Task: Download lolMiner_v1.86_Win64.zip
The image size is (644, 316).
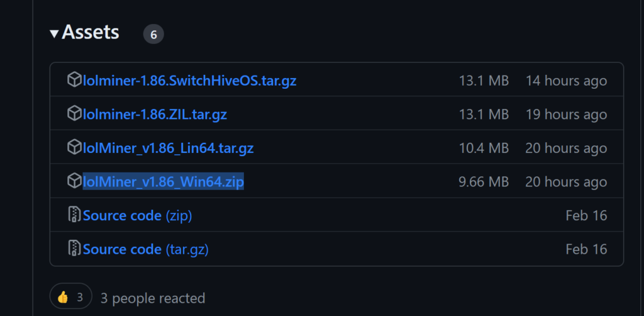Action: point(163,182)
